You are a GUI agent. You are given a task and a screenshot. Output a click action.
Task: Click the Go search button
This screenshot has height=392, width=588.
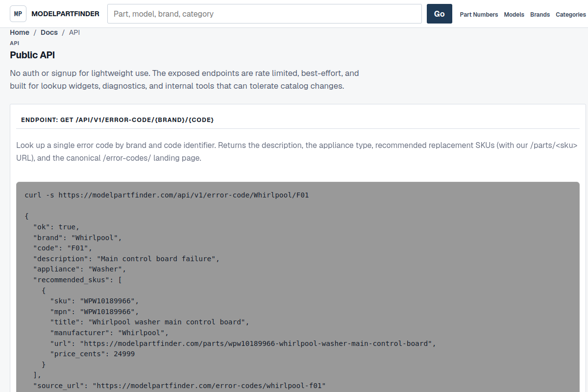[x=440, y=14]
